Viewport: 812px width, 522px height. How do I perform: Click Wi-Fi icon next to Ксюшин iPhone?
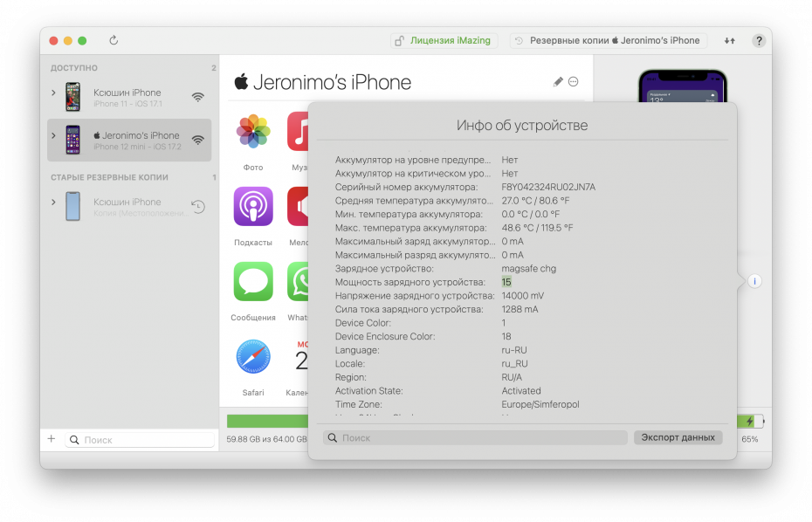point(198,97)
